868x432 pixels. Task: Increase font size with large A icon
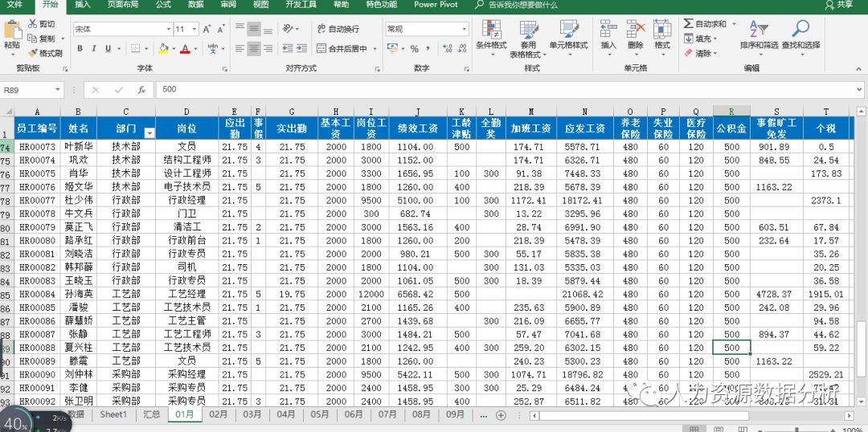(207, 29)
